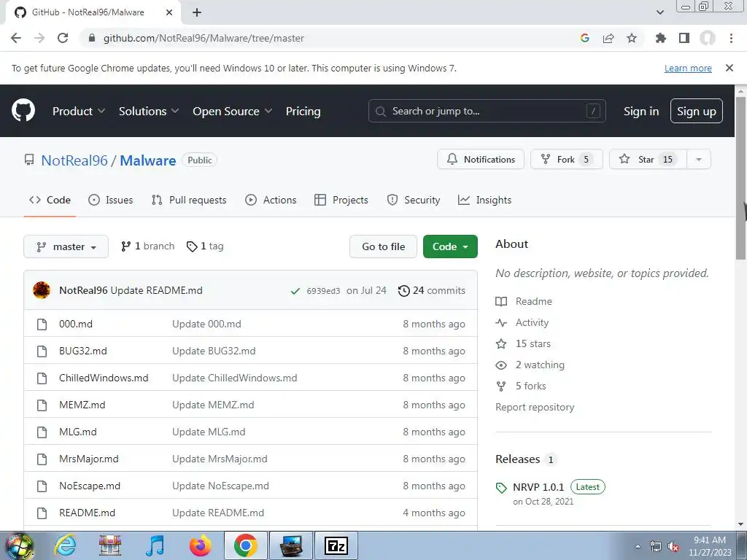Open a new tab with plus icon

pos(197,12)
